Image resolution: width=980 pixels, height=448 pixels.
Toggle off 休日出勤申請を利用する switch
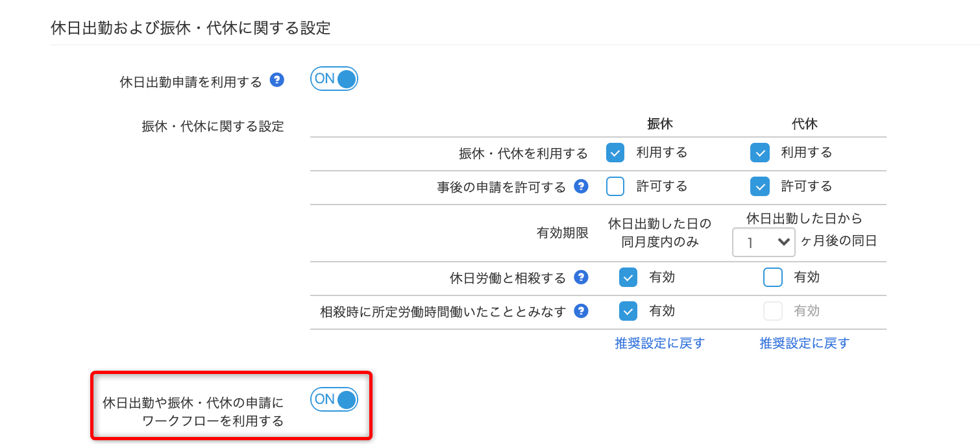click(x=334, y=79)
